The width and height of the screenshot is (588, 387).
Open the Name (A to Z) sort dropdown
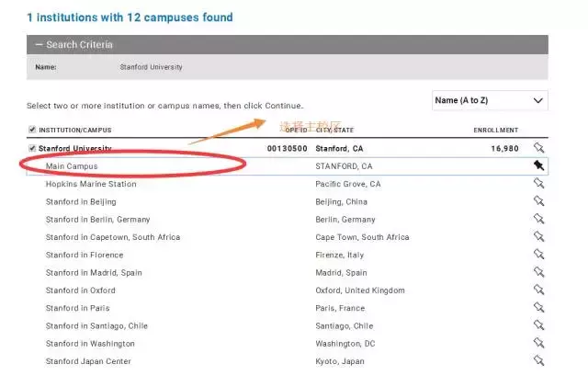[490, 100]
